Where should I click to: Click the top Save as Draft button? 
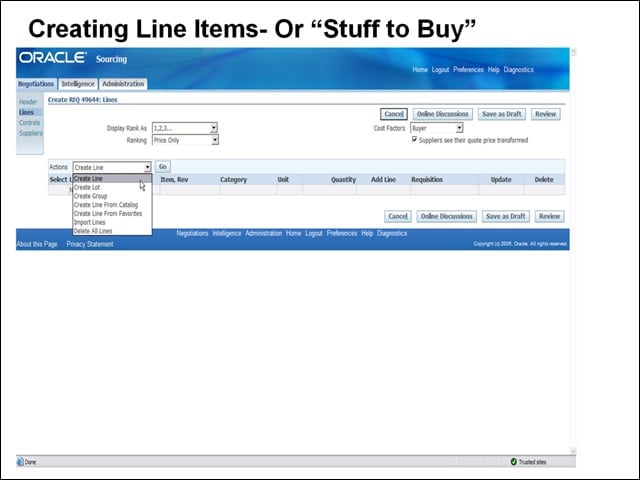pos(502,114)
